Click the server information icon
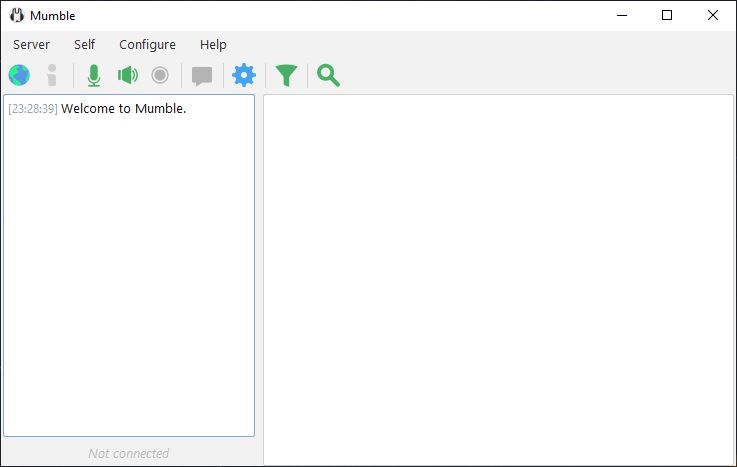Image resolution: width=737 pixels, height=467 pixels. [x=52, y=75]
